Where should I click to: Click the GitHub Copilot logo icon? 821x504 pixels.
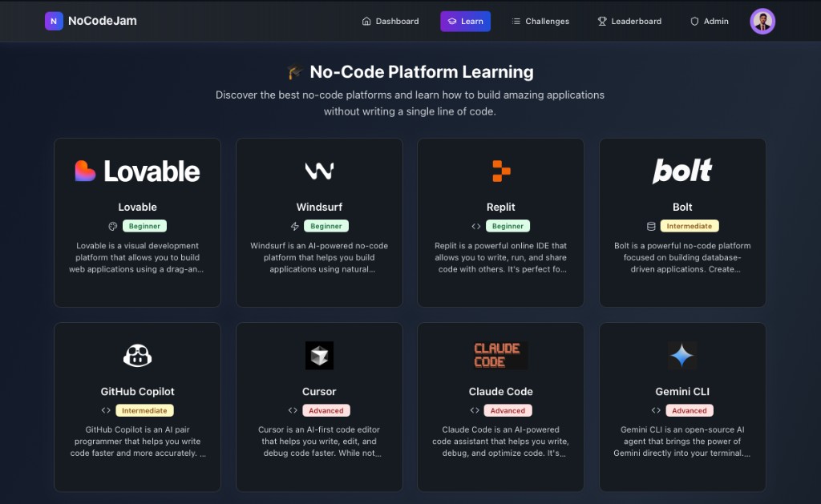click(x=137, y=355)
